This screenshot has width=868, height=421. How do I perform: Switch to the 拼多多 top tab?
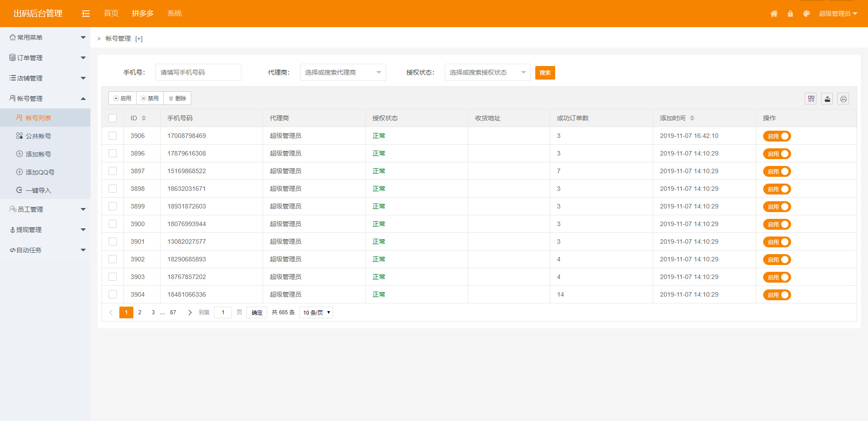142,14
